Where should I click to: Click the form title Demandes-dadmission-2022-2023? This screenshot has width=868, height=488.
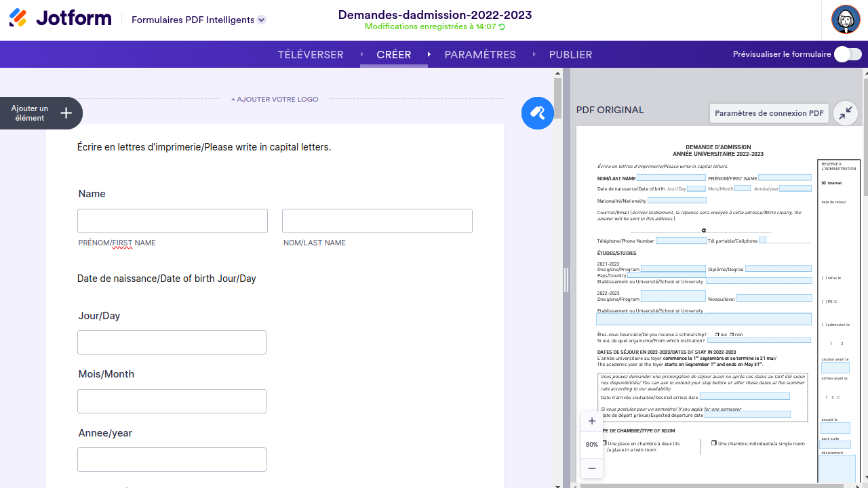[x=435, y=15]
